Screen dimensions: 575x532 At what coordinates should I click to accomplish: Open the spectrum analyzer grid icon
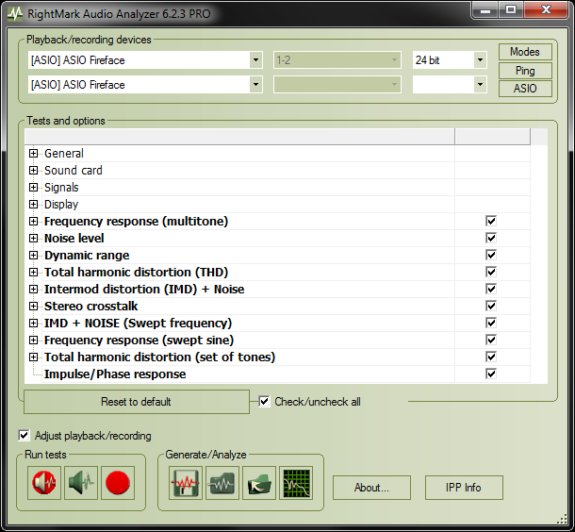pyautogui.click(x=296, y=483)
